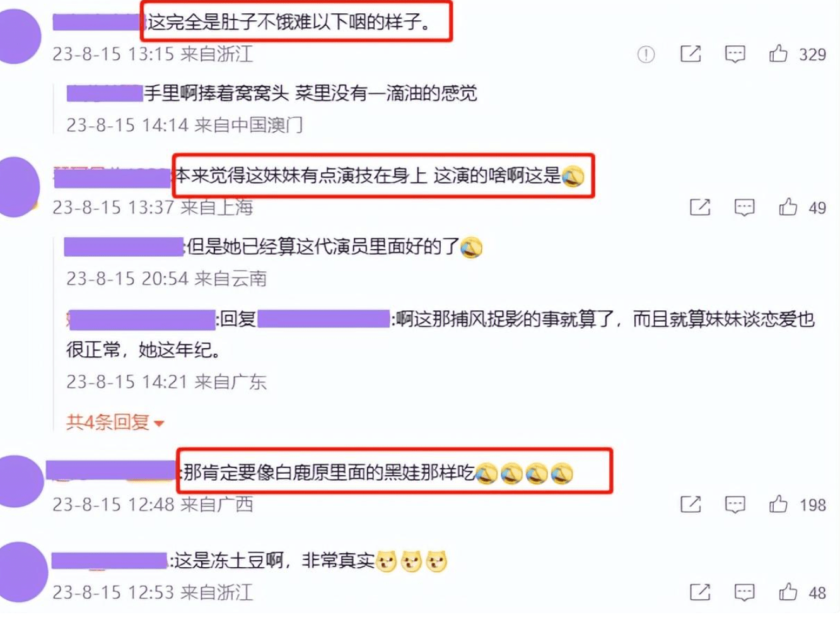This screenshot has height=622, width=840.
Task: Open comment bubble on the 48-like comment
Action: point(744,592)
